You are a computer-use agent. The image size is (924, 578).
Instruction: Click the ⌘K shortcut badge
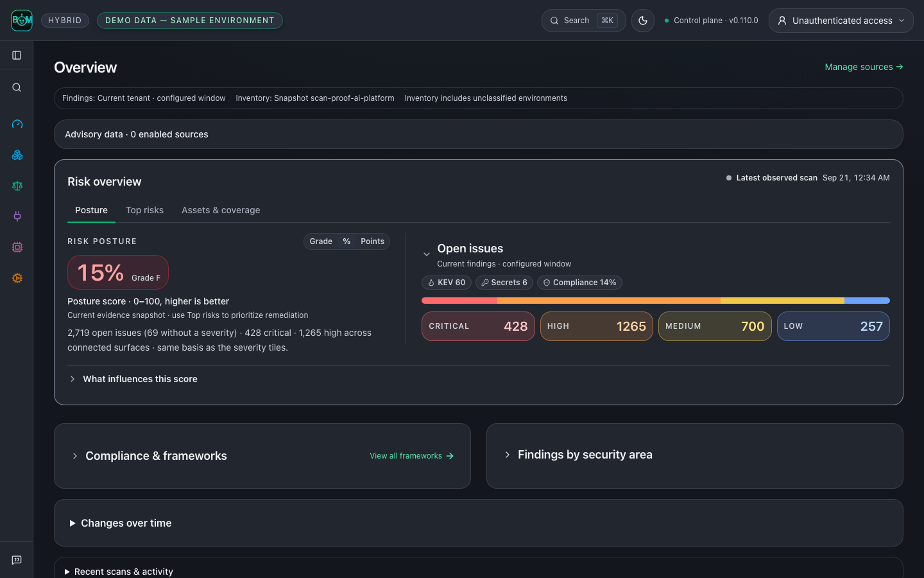[x=607, y=21]
